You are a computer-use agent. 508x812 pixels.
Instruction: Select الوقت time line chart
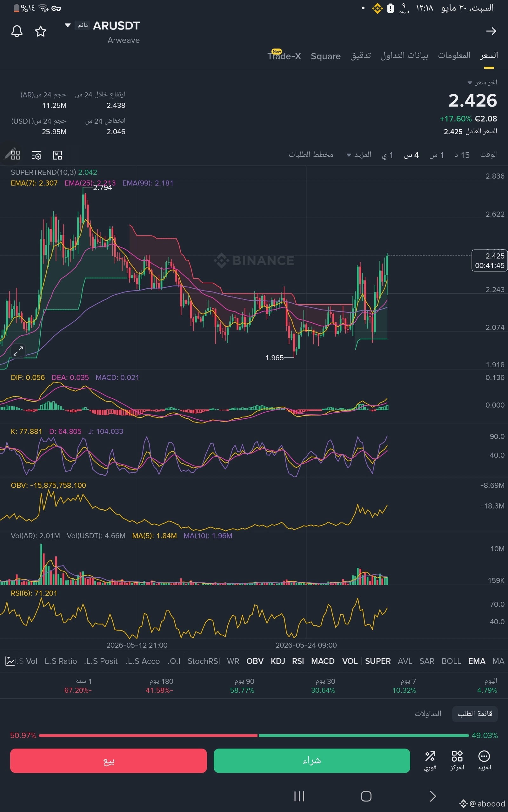click(489, 155)
